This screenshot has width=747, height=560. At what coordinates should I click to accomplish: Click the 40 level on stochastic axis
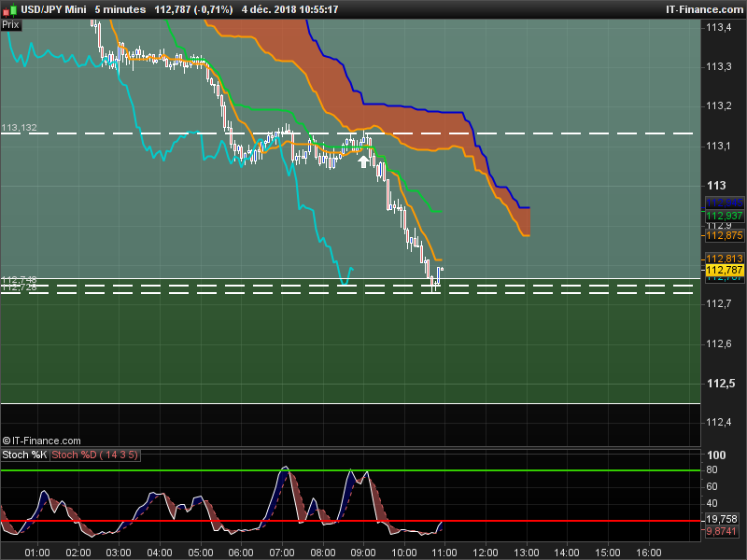[x=712, y=503]
